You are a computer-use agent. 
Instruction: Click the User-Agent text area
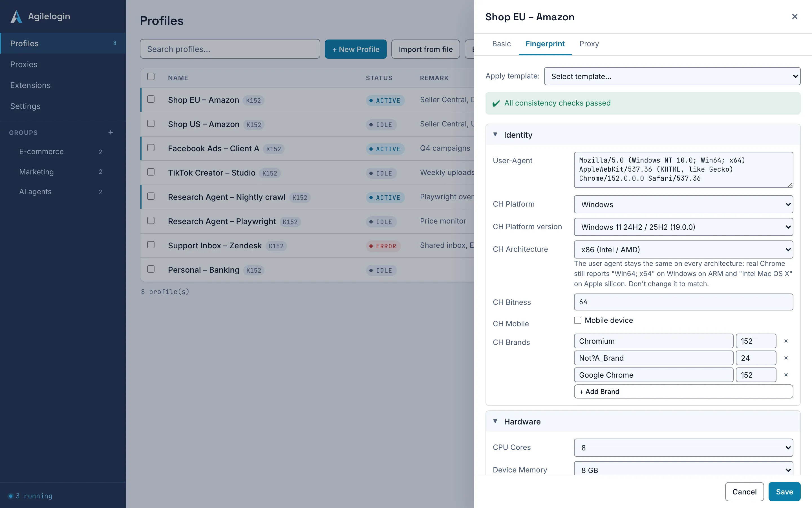[x=683, y=170]
